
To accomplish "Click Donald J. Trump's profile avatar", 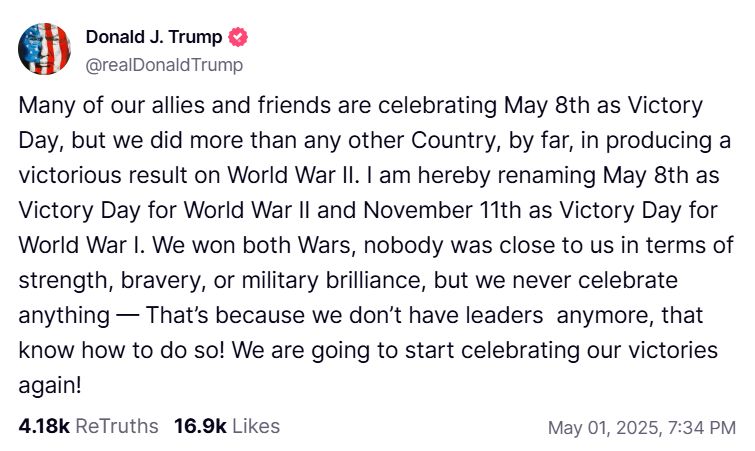I will (x=45, y=50).
